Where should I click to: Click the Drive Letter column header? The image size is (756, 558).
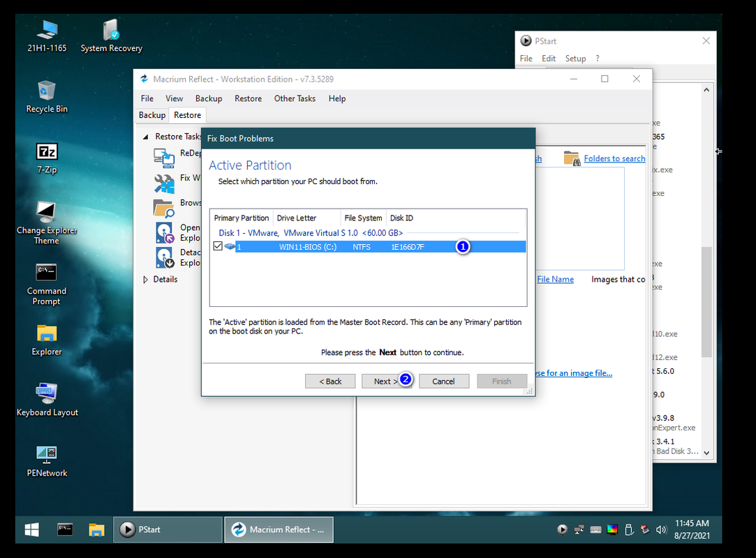click(x=306, y=218)
